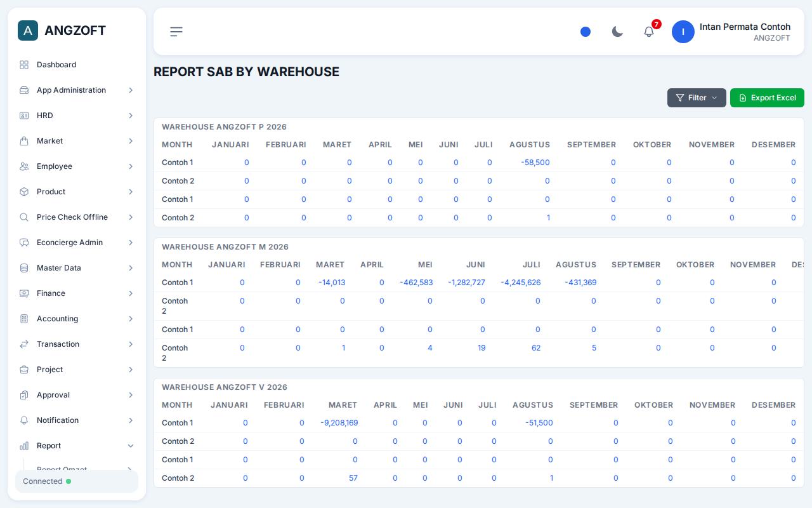This screenshot has height=508, width=812.
Task: Click the ANGZOFT logo icon
Action: (28, 30)
